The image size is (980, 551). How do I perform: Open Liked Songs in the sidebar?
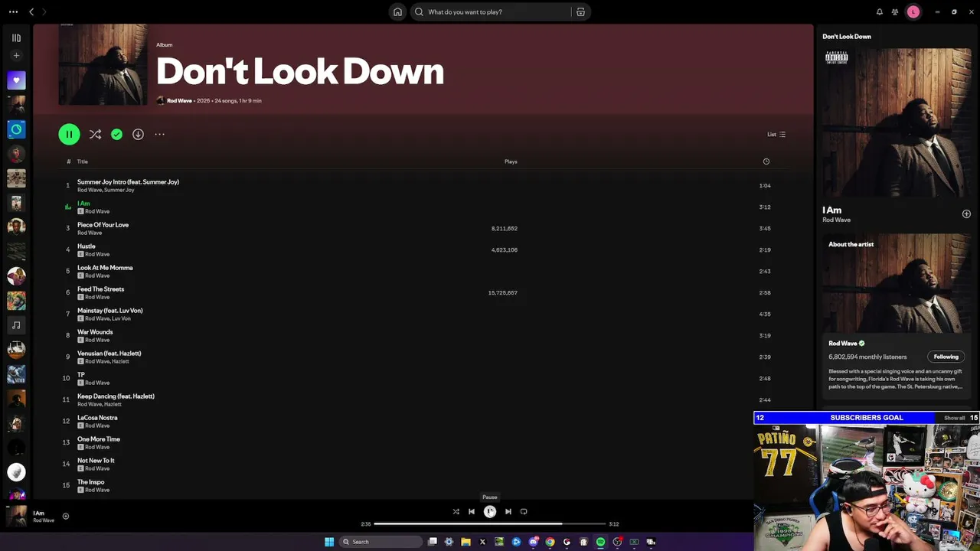16,80
